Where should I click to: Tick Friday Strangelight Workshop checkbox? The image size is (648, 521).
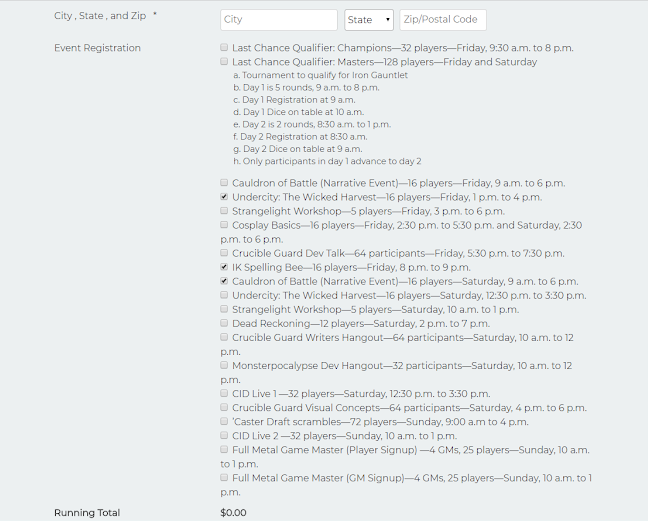pos(224,211)
